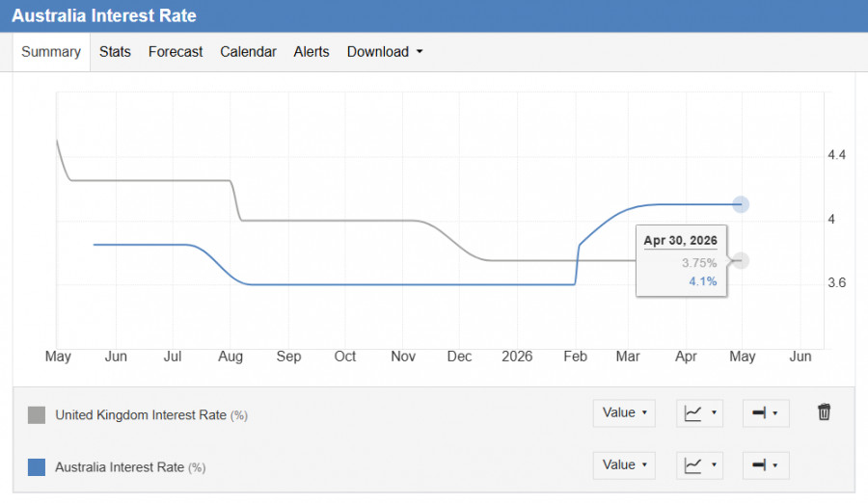Open the Stats tab
The image size is (868, 503).
(115, 52)
